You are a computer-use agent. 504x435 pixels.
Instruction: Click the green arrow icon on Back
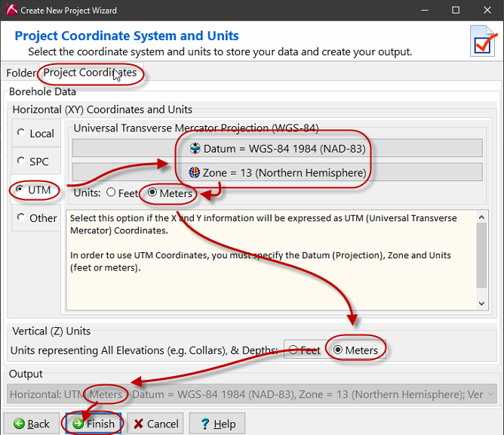[x=19, y=424]
